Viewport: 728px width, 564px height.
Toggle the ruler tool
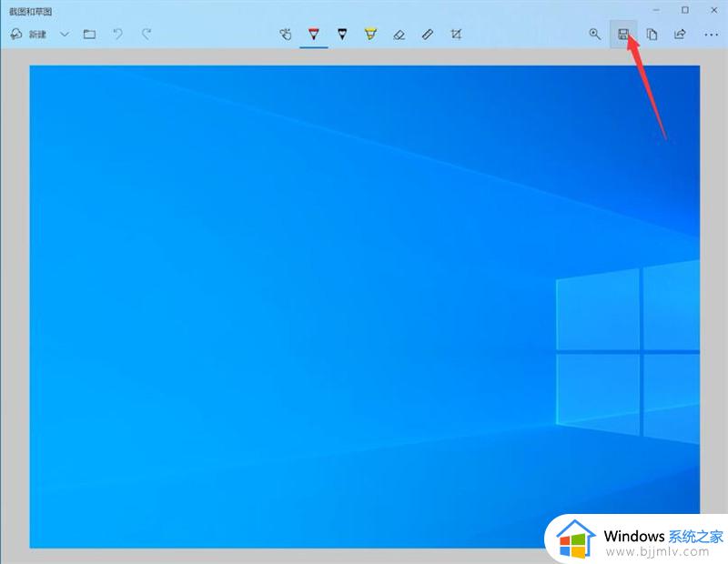(x=428, y=35)
